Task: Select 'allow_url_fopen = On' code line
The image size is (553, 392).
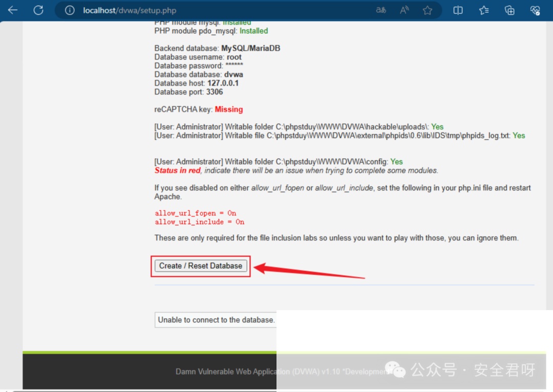Action: point(196,213)
